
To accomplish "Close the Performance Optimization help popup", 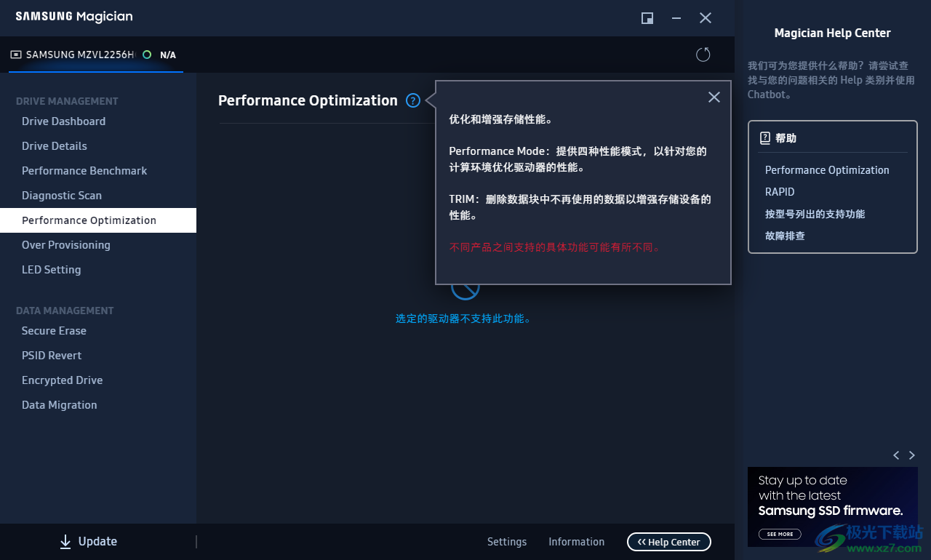I will point(714,97).
